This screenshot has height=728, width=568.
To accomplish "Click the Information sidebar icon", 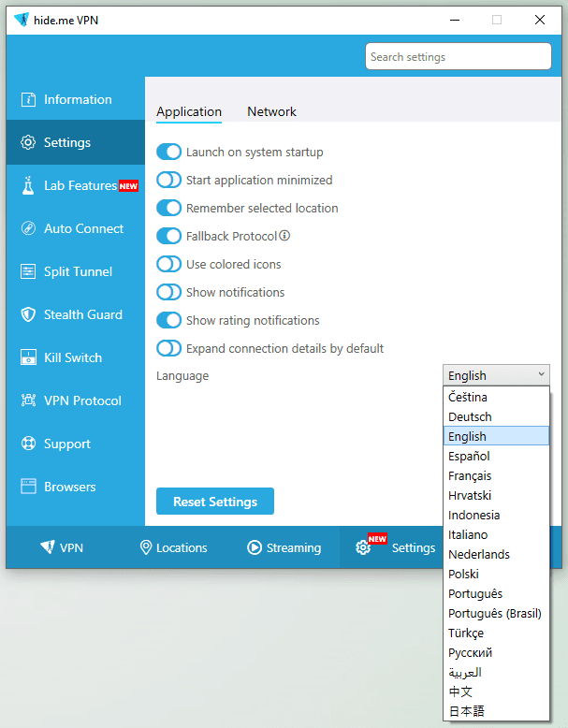I will 28,99.
